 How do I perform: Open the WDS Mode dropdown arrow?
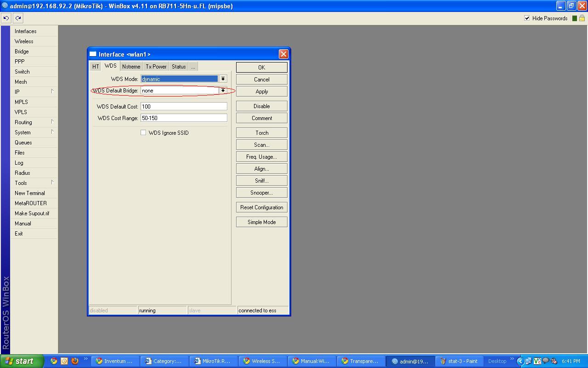coord(223,79)
